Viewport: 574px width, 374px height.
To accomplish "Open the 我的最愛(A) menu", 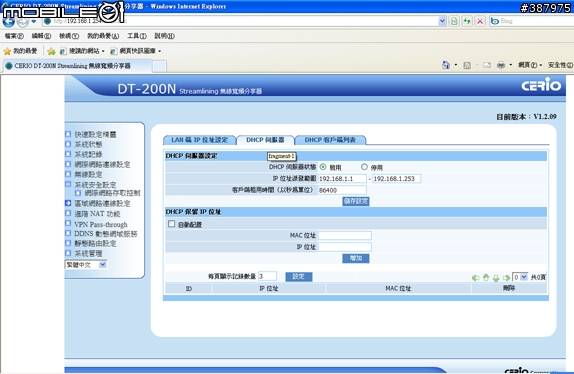I will pyautogui.click(x=103, y=36).
